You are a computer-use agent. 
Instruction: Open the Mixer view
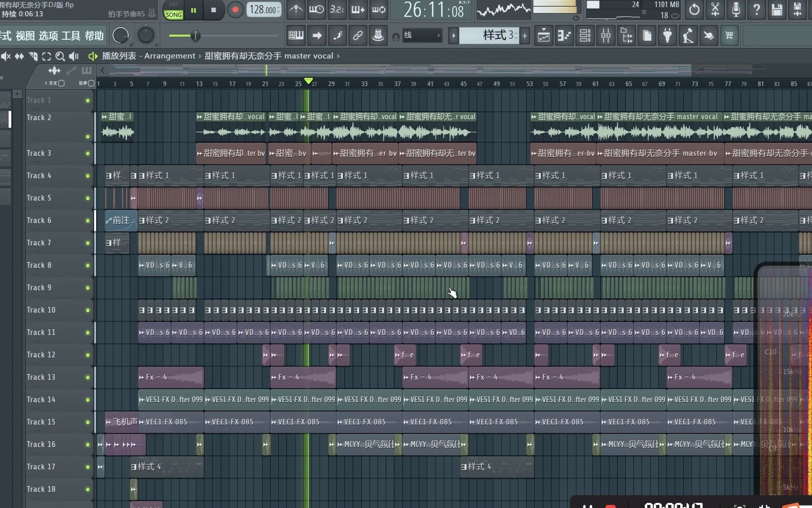pyautogui.click(x=606, y=36)
